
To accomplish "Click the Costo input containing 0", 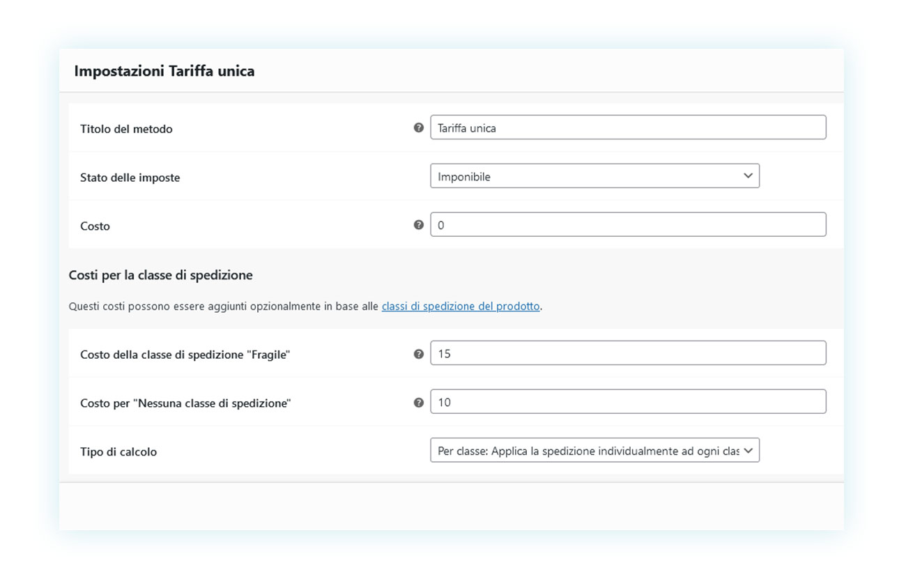I will point(628,224).
